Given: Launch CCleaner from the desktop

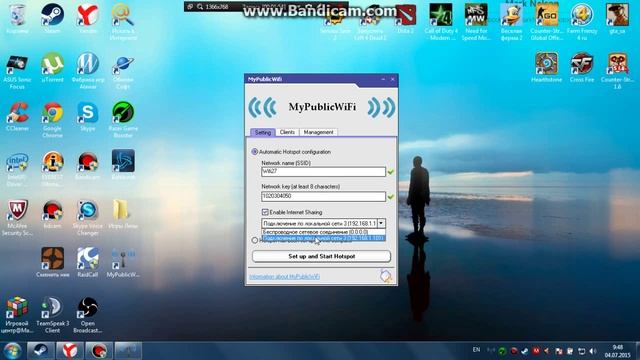Looking at the screenshot, I should 17,116.
